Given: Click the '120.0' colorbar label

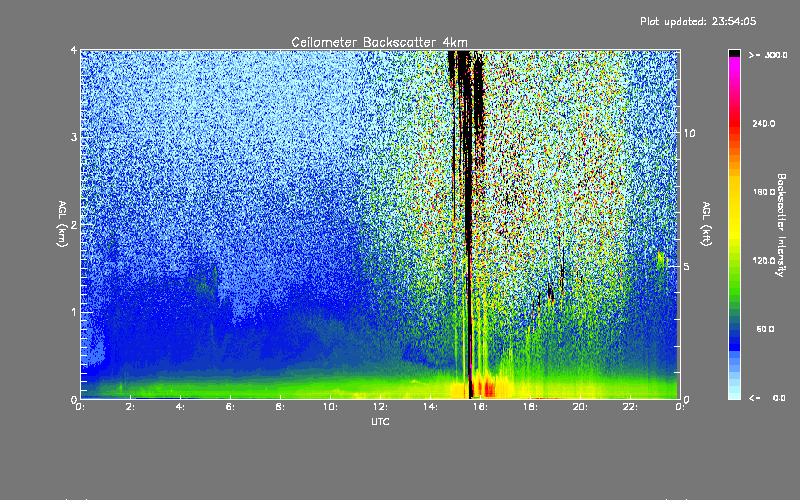Looking at the screenshot, I should pos(764,261).
